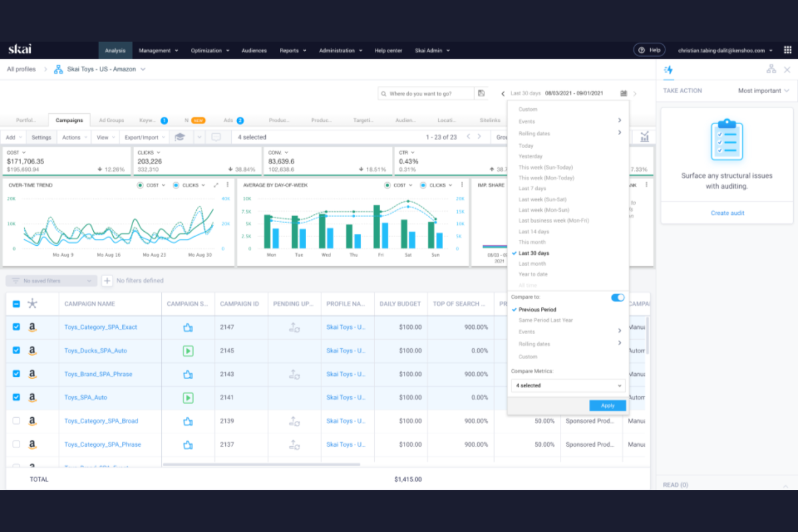
Task: Click pending update icon for campaign 2137
Action: pyautogui.click(x=294, y=445)
